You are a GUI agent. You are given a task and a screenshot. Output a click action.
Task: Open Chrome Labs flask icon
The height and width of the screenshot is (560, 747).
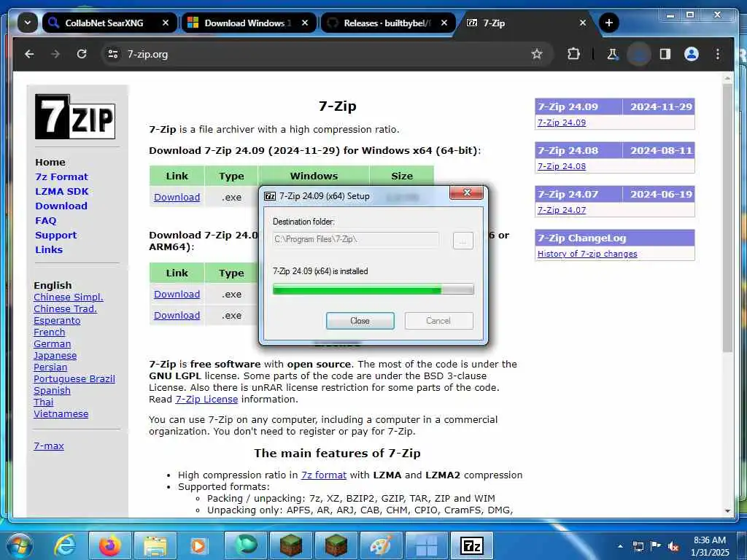click(x=612, y=54)
